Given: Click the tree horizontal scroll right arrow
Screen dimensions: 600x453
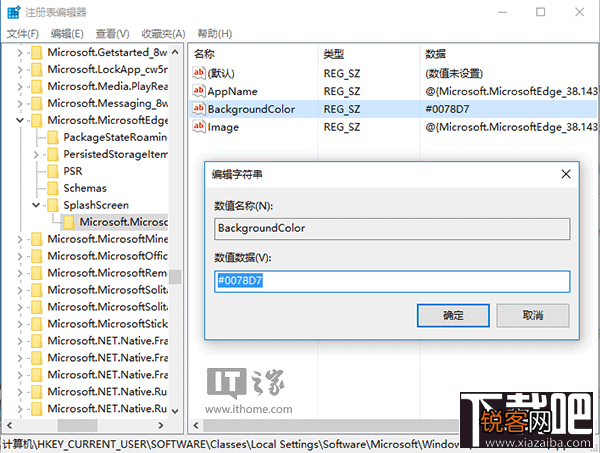Looking at the screenshot, I should tap(161, 425).
